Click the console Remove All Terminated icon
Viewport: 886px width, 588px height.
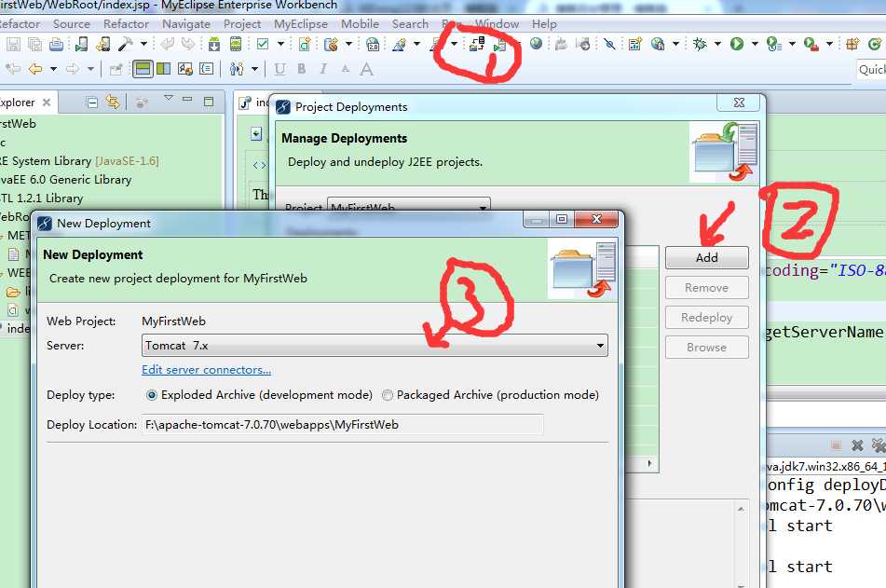(x=879, y=445)
